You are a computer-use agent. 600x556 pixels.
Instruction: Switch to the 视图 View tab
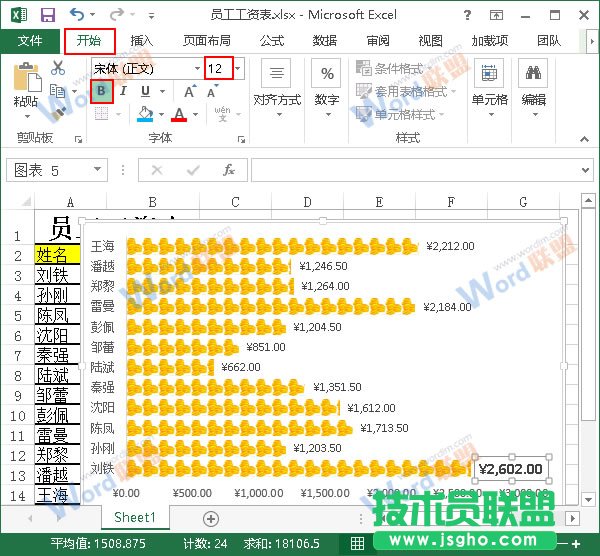[430, 41]
